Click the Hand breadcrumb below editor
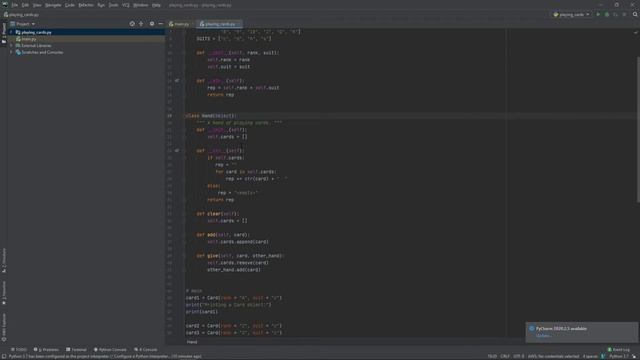 click(x=192, y=342)
